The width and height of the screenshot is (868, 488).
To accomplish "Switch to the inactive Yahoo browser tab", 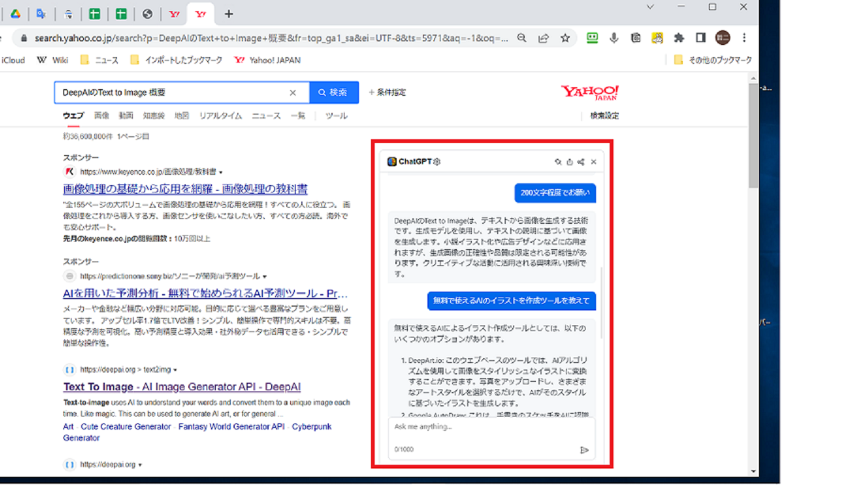I will (x=174, y=14).
